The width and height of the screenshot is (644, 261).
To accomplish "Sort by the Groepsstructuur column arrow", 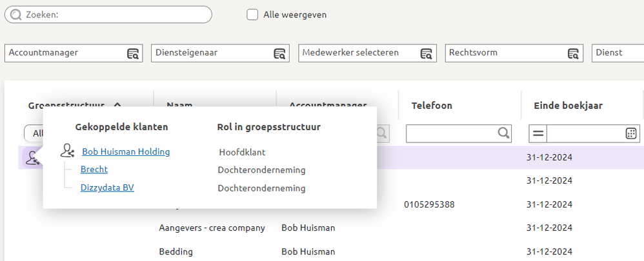I will click(x=117, y=105).
